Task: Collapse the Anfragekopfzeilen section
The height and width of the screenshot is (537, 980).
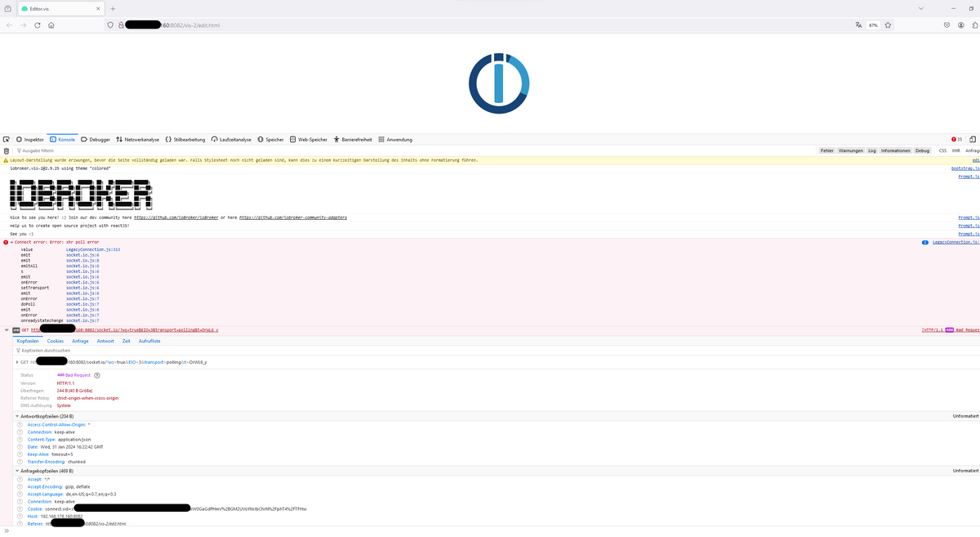Action: (x=17, y=471)
